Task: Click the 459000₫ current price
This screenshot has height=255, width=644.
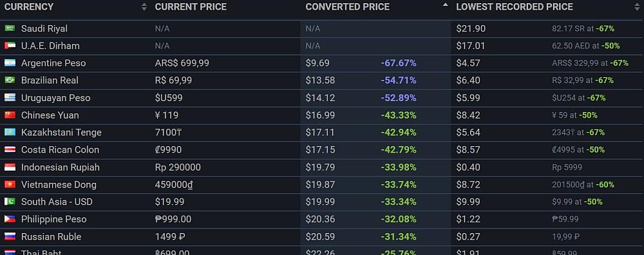Action: point(174,185)
